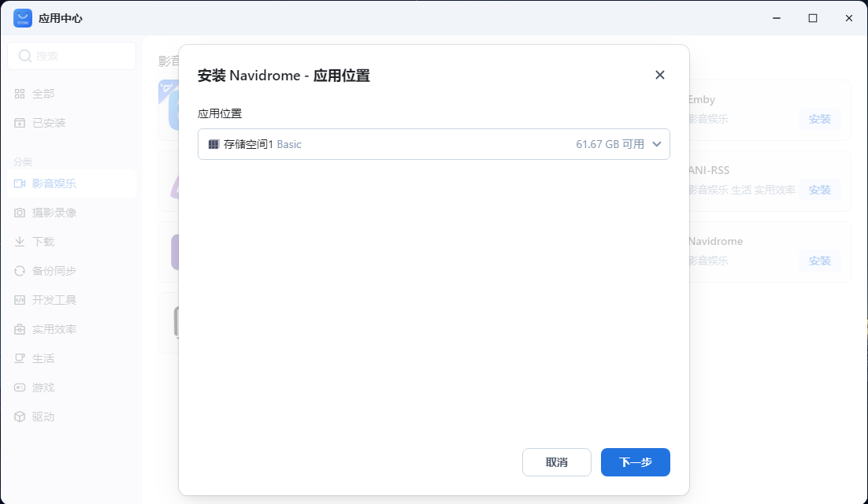
Task: Install the ANI-RSS app
Action: coord(819,191)
